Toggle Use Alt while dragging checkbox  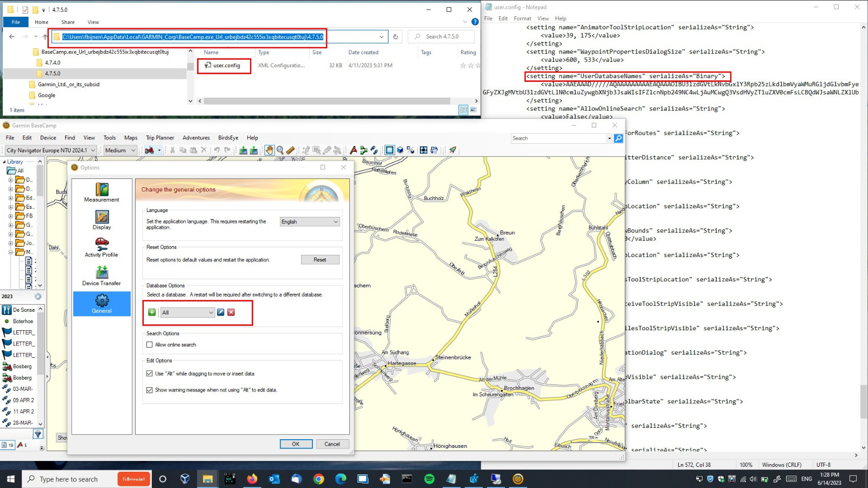pyautogui.click(x=150, y=374)
